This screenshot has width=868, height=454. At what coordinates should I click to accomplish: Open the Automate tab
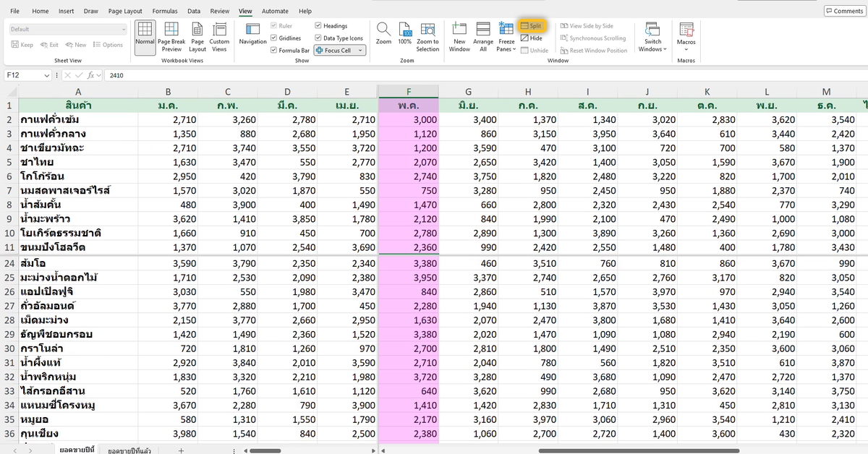pos(275,11)
